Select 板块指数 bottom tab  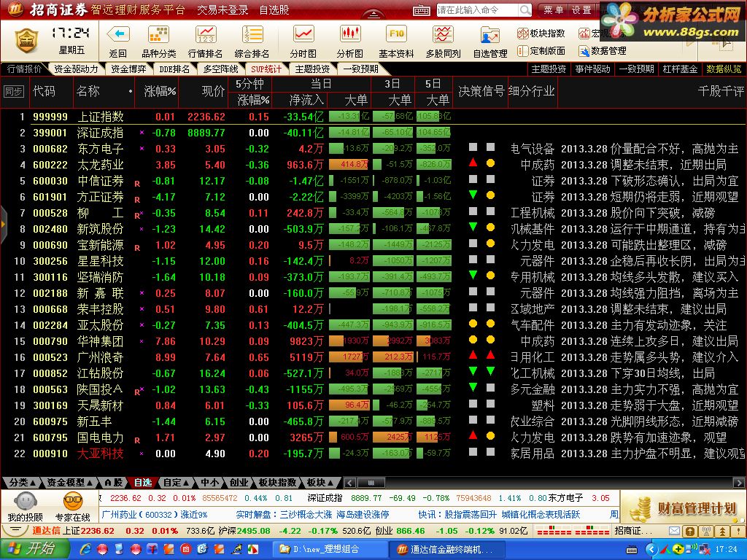pyautogui.click(x=277, y=483)
